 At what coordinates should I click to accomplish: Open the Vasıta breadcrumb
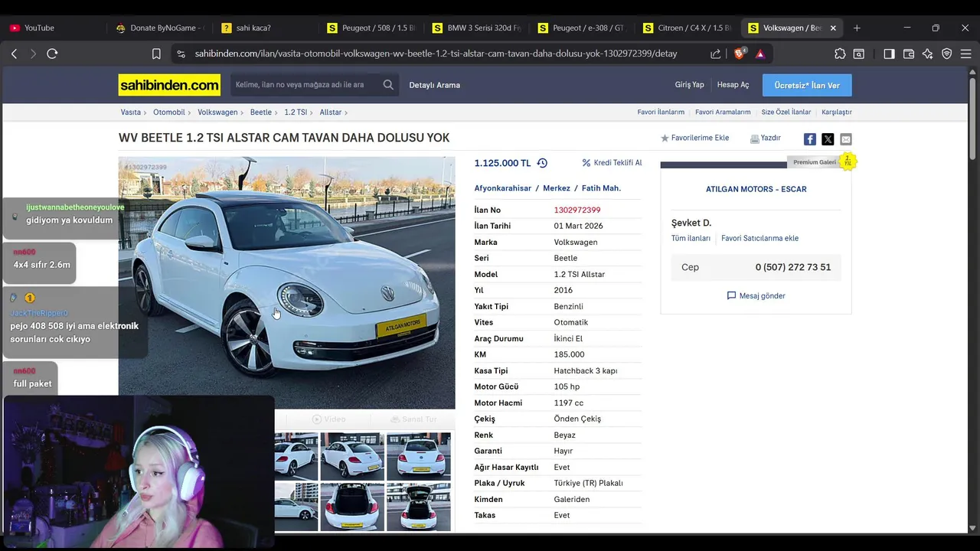coord(131,112)
